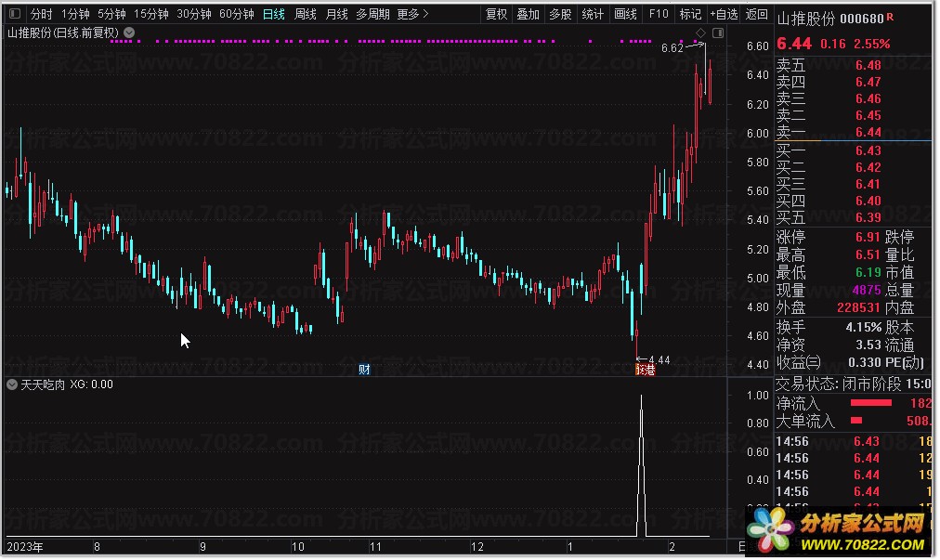Click the 换手 4.15% value
Screen dimensions: 940x560
pos(863,328)
